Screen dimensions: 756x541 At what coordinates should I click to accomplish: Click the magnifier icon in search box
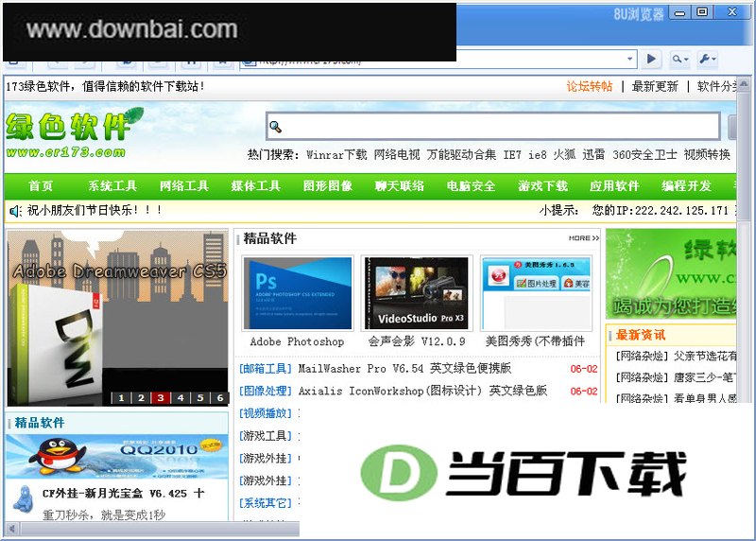[x=275, y=127]
